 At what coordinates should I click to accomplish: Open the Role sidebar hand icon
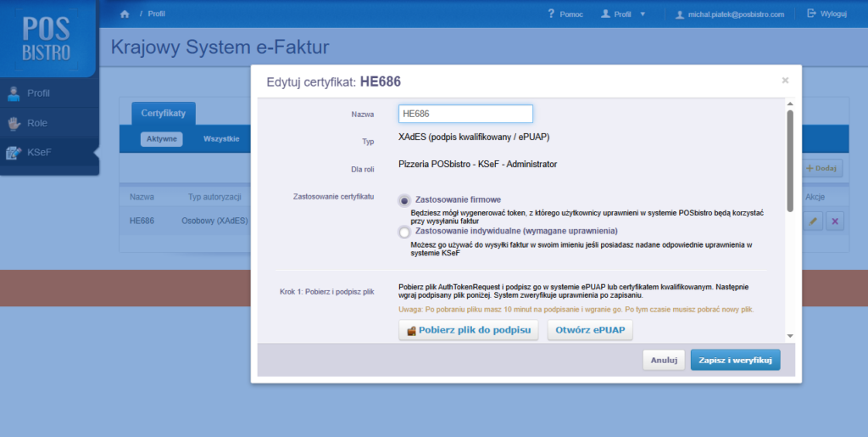14,123
